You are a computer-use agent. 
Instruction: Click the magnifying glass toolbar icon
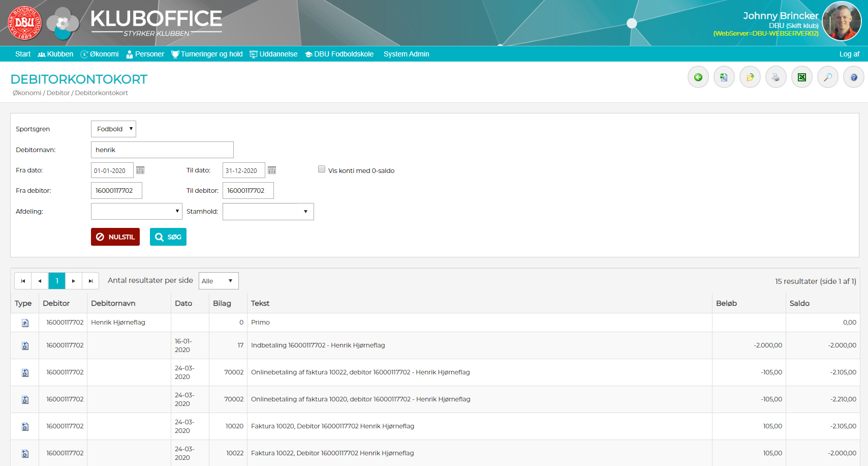tap(827, 77)
